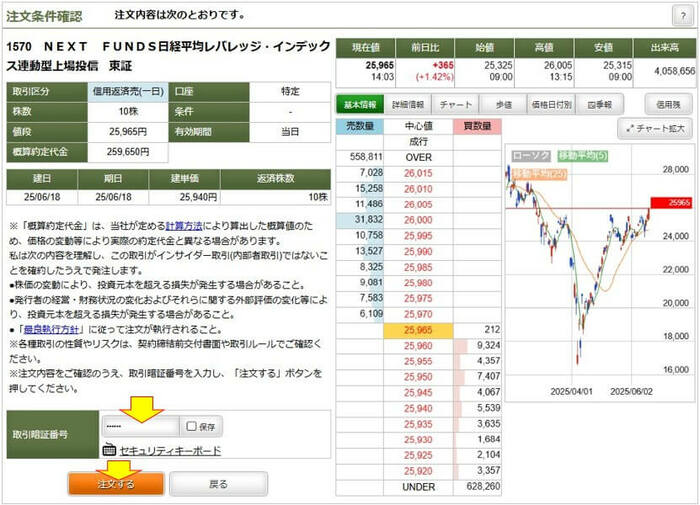The width and height of the screenshot is (700, 505).
Task: Click the 売数量 column header
Action: 360,126
